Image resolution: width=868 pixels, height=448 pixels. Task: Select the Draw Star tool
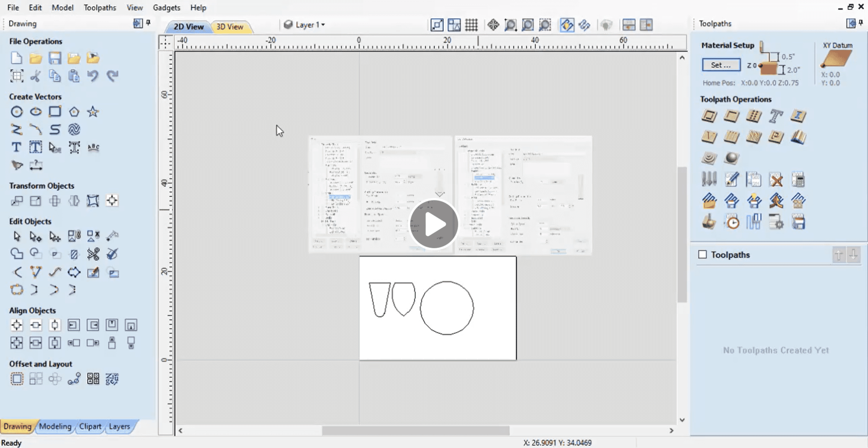click(93, 112)
